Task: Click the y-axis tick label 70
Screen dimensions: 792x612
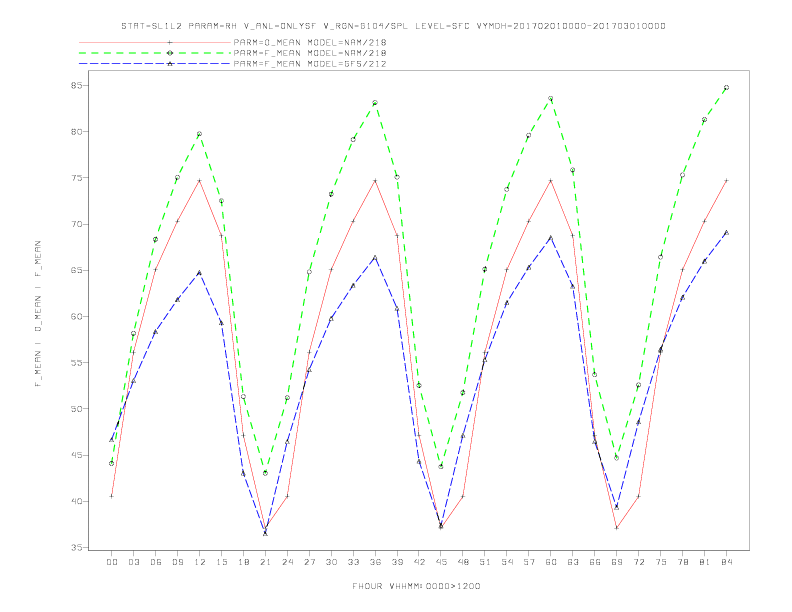Action: coord(76,224)
